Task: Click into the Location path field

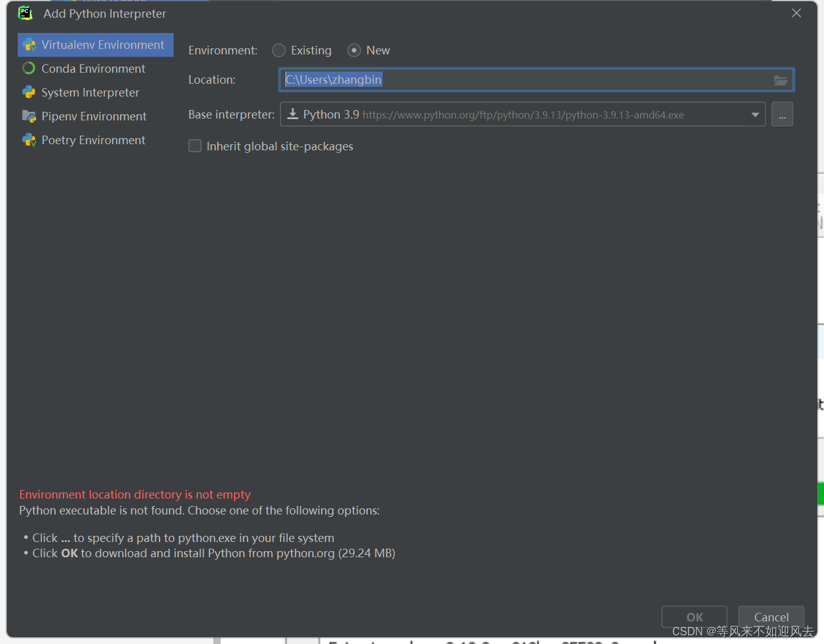Action: tap(537, 80)
